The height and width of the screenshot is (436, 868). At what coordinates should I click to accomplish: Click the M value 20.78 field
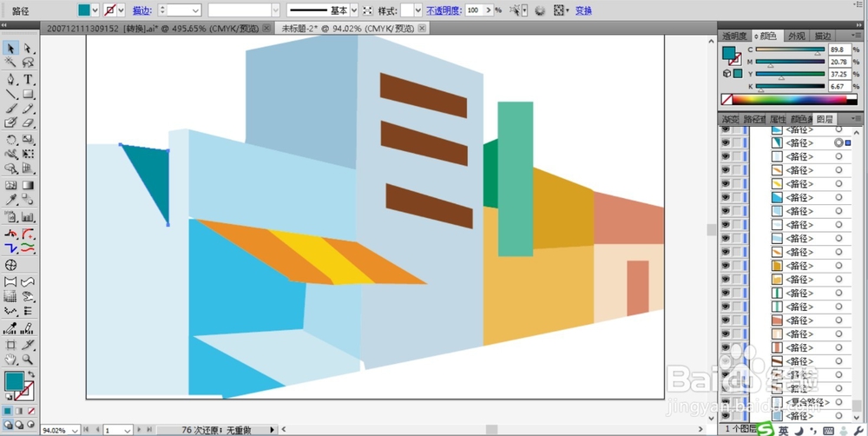tap(839, 62)
